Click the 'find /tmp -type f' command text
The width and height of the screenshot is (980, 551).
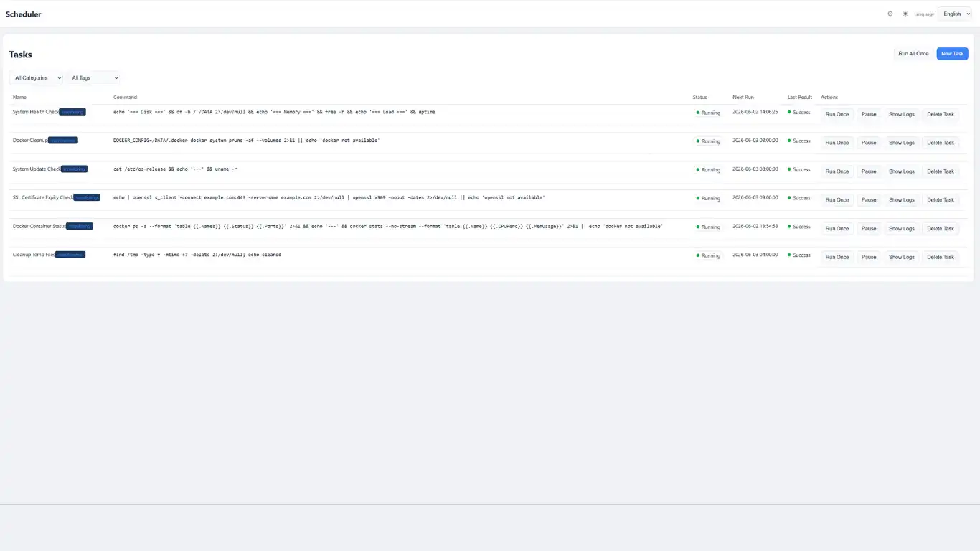click(x=197, y=255)
